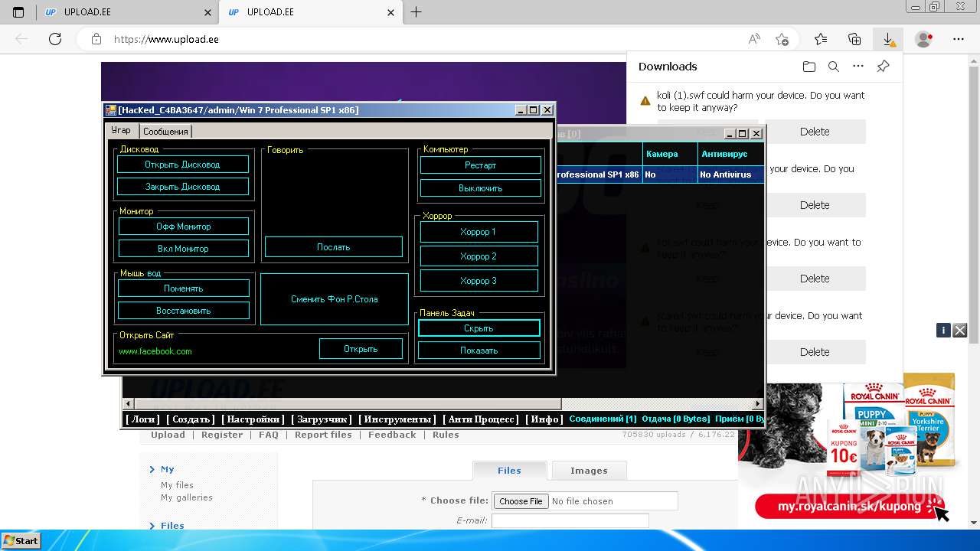Click Офф Монитор button
Image resolution: width=980 pixels, height=551 pixels.
(x=183, y=227)
